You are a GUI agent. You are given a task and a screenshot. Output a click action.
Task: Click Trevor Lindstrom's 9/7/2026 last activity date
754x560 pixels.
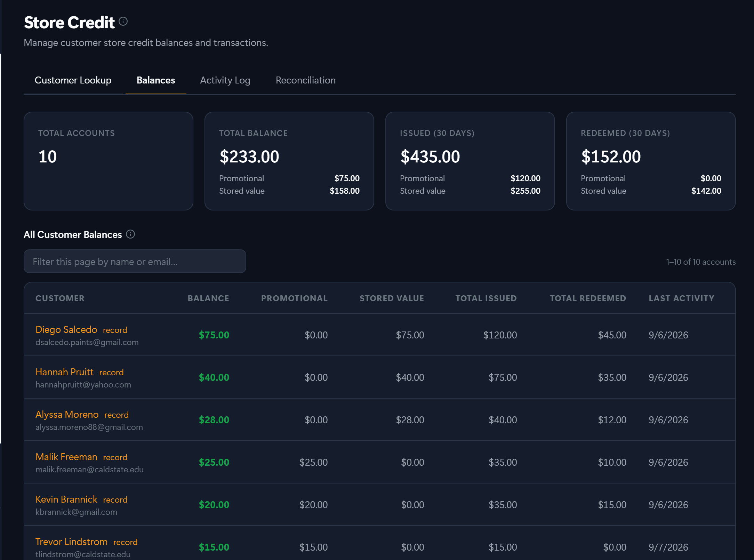668,547
